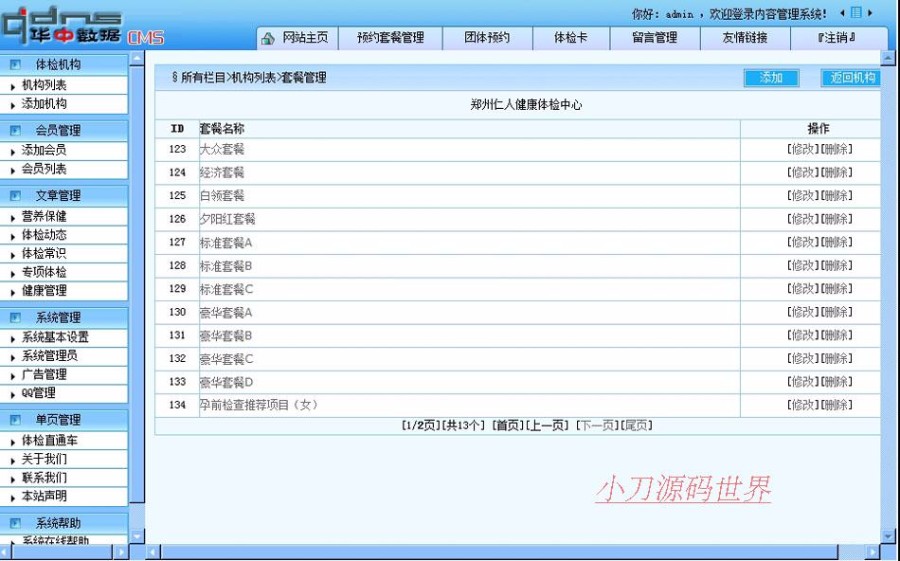The image size is (900, 561).
Task: Click the 单页管理 section header icon
Action: (15, 420)
